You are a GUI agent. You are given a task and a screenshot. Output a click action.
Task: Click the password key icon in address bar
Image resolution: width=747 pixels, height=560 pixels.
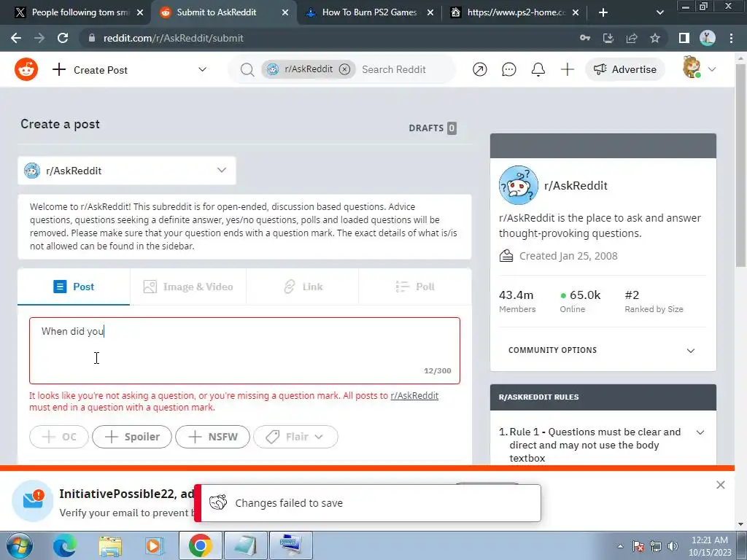click(x=585, y=38)
